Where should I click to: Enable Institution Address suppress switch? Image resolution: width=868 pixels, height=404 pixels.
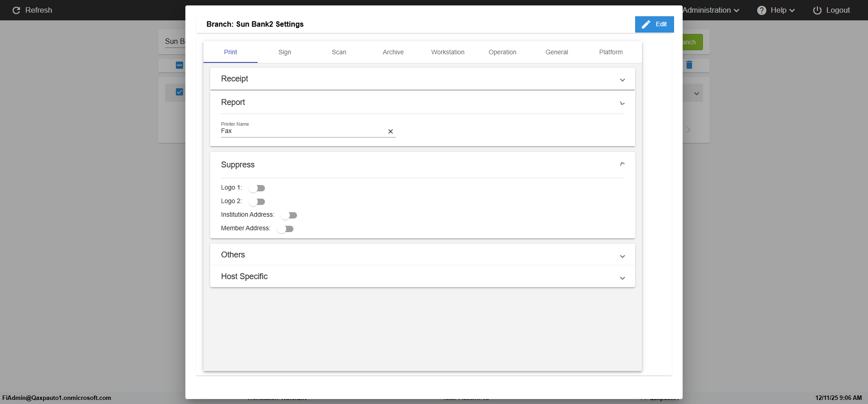(289, 215)
